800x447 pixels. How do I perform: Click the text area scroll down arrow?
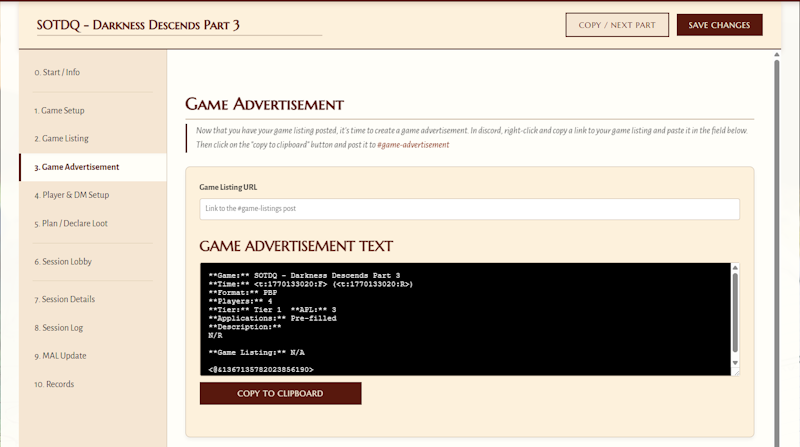coord(735,363)
